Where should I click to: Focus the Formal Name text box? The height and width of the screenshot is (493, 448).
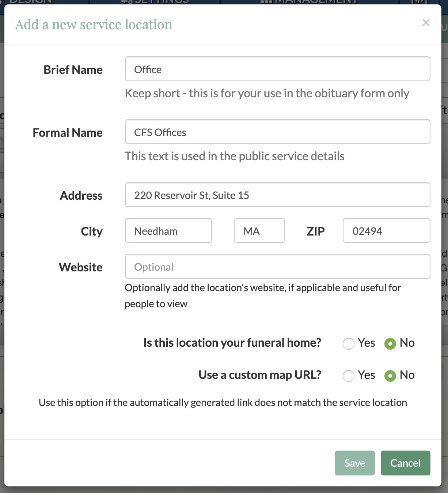(x=277, y=132)
